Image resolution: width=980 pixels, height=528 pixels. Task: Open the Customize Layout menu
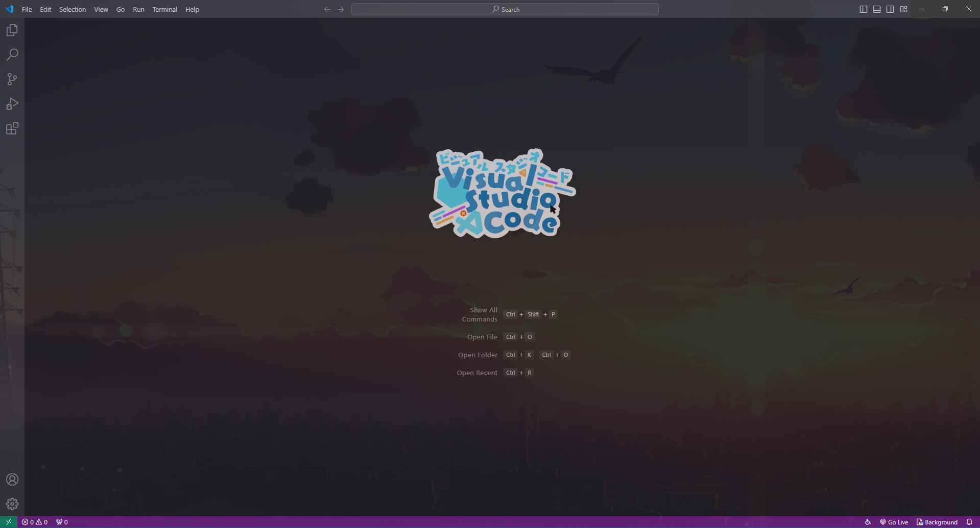click(903, 9)
